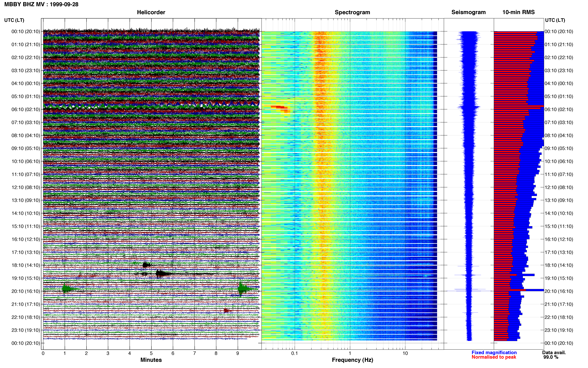Click minute tick label 0 on helicorder
The image size is (588, 368).
pyautogui.click(x=43, y=353)
